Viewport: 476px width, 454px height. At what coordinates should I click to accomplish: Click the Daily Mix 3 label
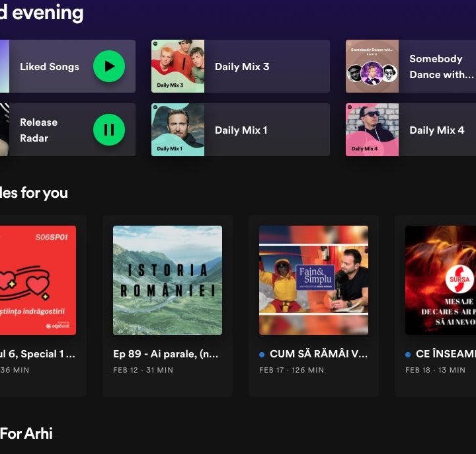tap(242, 67)
